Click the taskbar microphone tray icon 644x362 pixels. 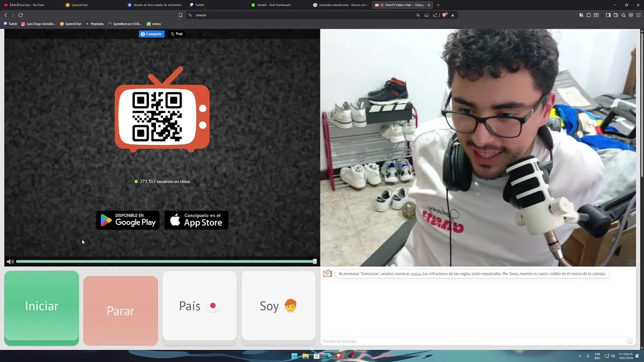pyautogui.click(x=588, y=356)
